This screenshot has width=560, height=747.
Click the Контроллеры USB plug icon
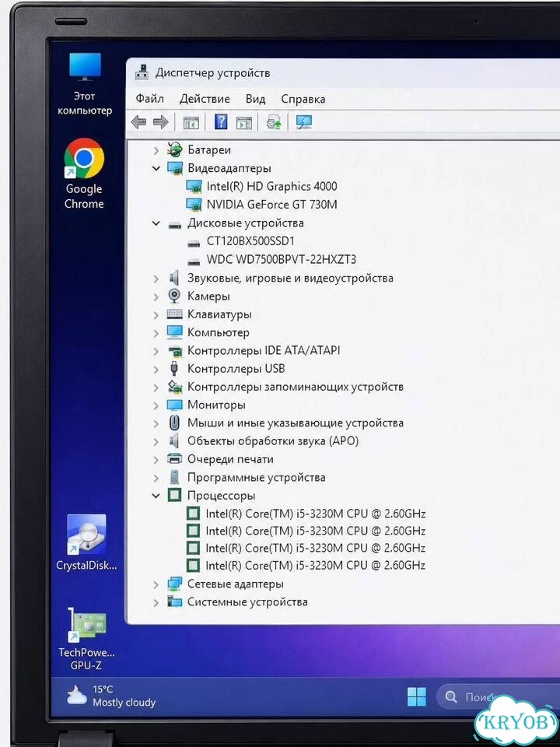tap(175, 368)
